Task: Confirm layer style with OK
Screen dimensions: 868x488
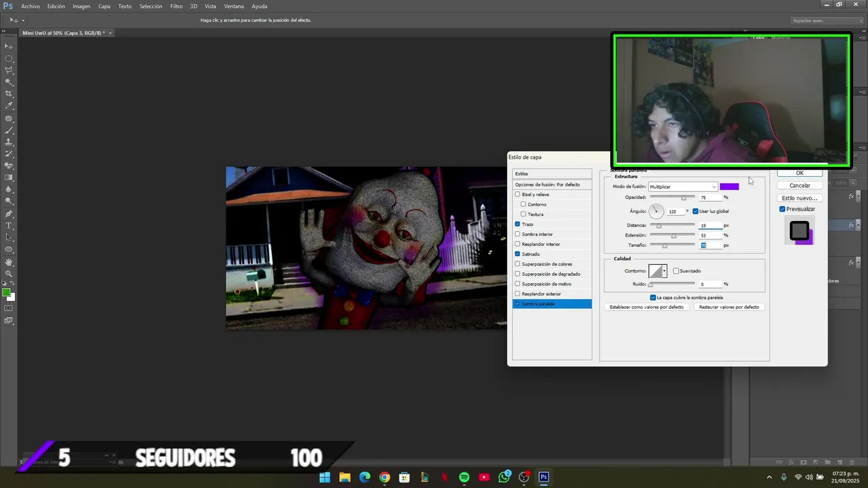Action: 800,173
